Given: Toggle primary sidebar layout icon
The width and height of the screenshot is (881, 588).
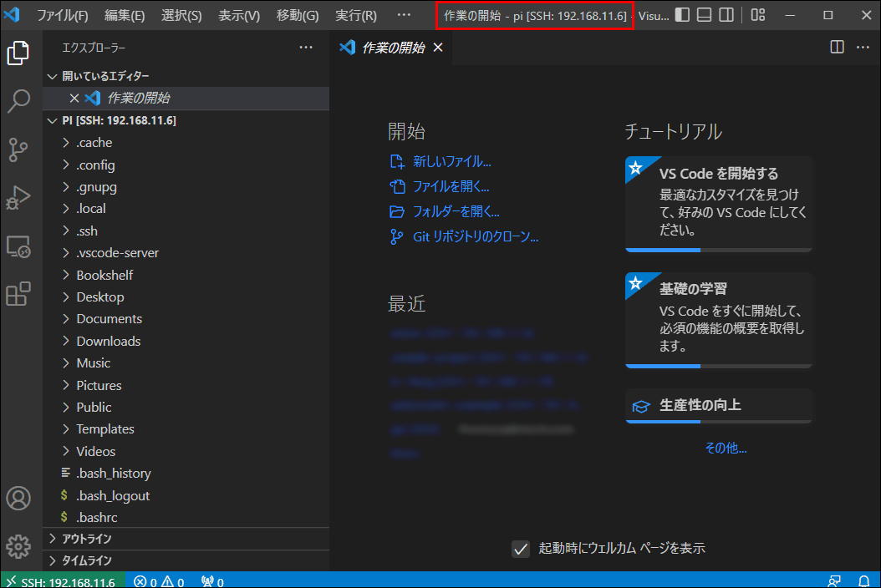Looking at the screenshot, I should click(x=682, y=14).
